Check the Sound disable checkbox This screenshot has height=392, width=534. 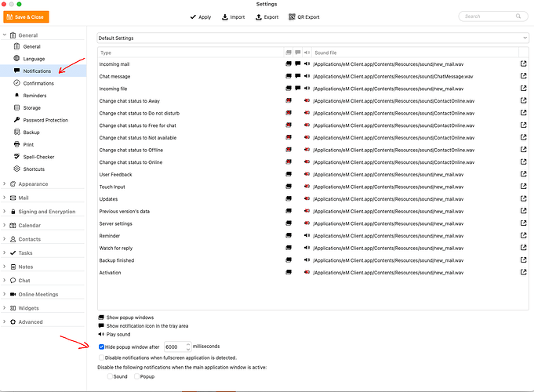pyautogui.click(x=110, y=376)
